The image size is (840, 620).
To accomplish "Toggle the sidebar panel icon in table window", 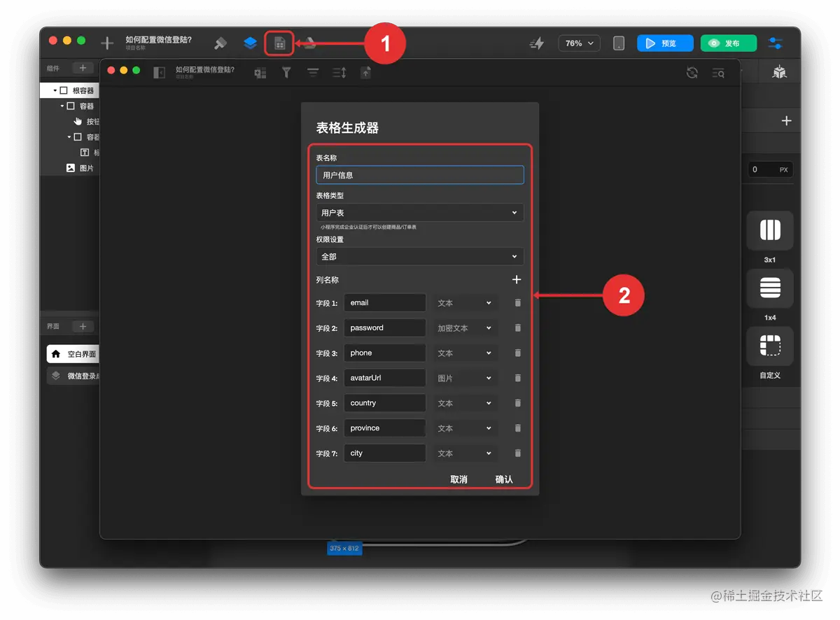I will 160,73.
